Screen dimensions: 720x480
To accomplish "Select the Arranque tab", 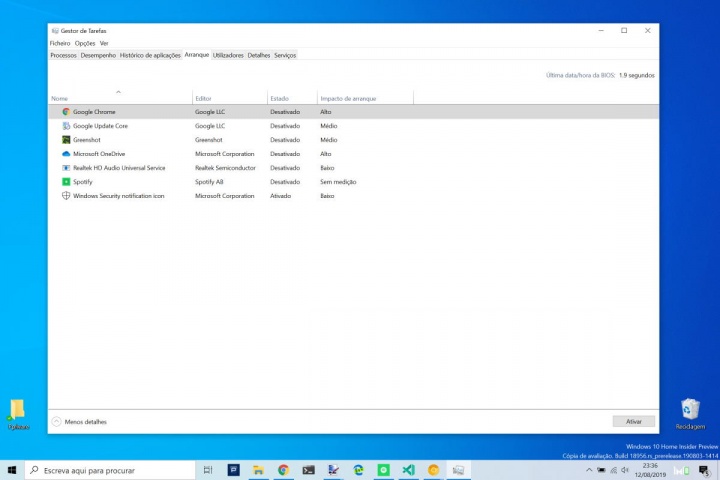I will (x=197, y=55).
